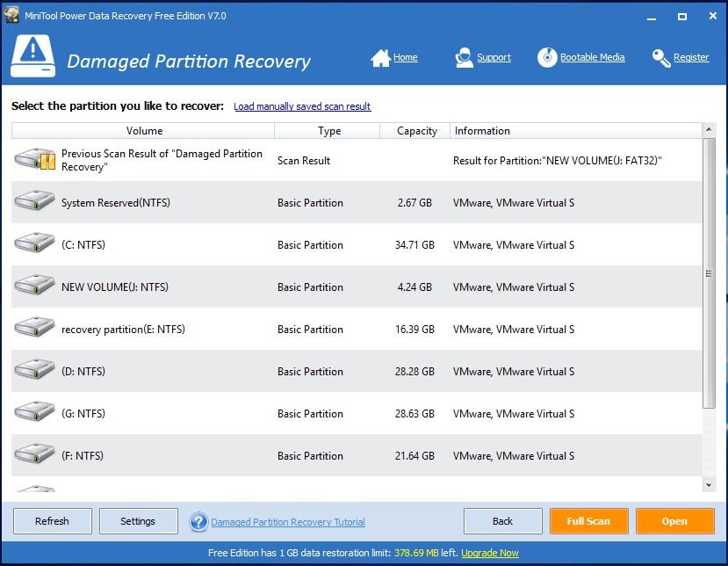The height and width of the screenshot is (566, 728).
Task: Click the MiniTool app icon in title bar
Action: [11, 15]
